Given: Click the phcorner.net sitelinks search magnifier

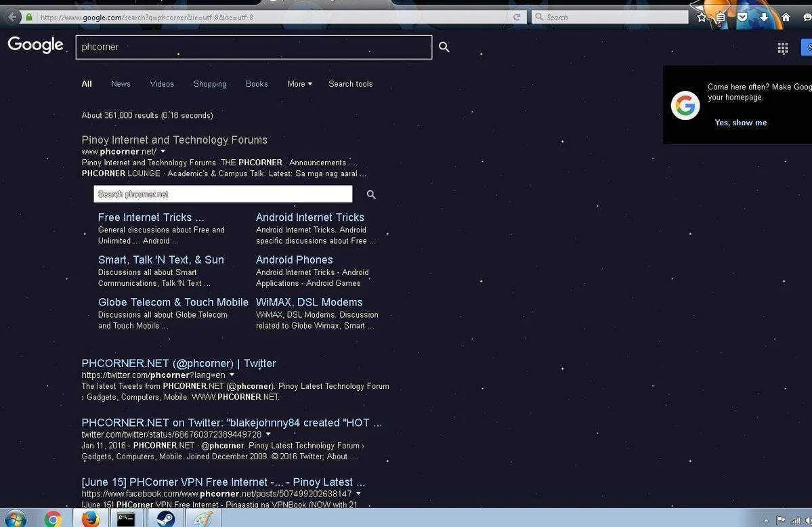Looking at the screenshot, I should (x=371, y=194).
